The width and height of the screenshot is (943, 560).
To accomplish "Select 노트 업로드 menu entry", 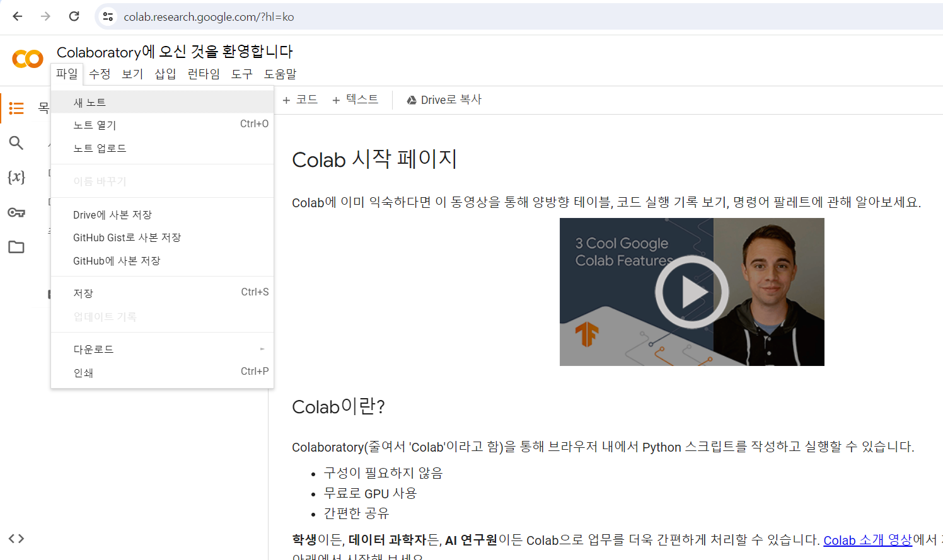I will (x=162, y=148).
